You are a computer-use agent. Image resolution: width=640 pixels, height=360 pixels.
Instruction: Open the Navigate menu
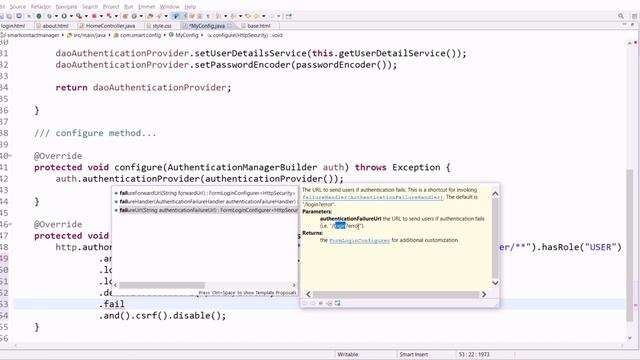66,7
